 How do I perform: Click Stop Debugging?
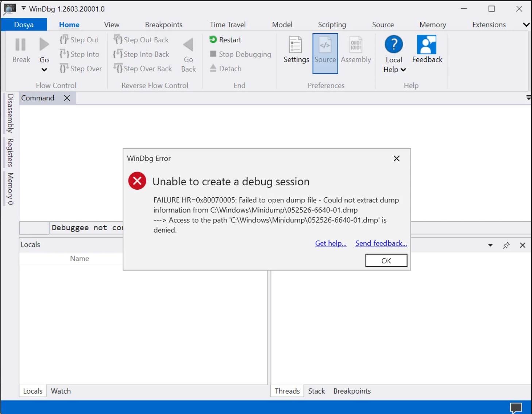[x=240, y=54]
